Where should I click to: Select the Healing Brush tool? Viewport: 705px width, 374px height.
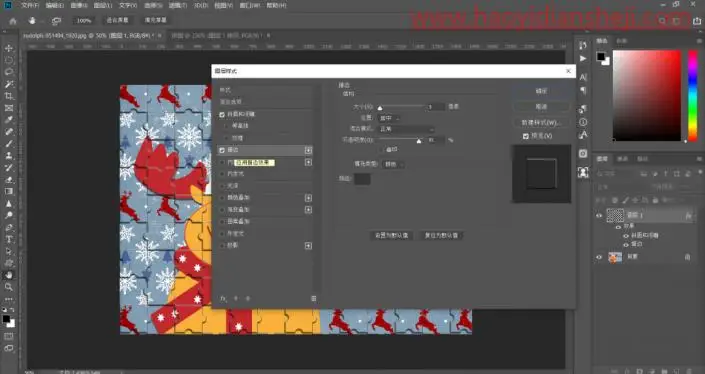click(9, 132)
